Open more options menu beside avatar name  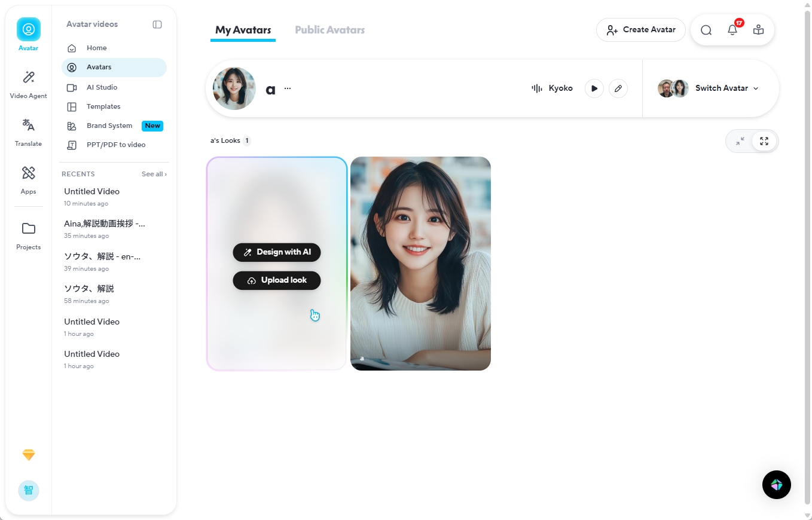click(288, 88)
